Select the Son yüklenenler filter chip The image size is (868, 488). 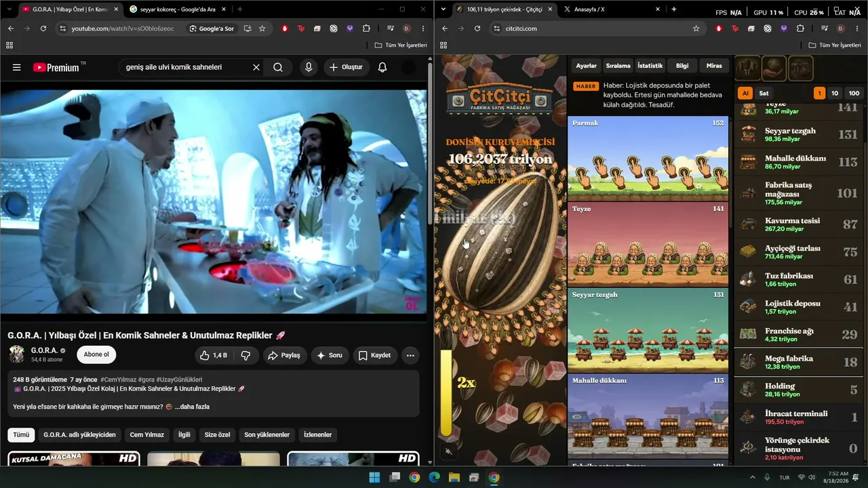point(267,434)
